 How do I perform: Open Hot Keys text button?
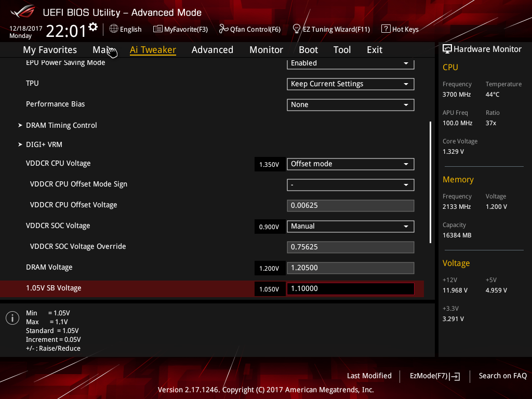coord(405,30)
